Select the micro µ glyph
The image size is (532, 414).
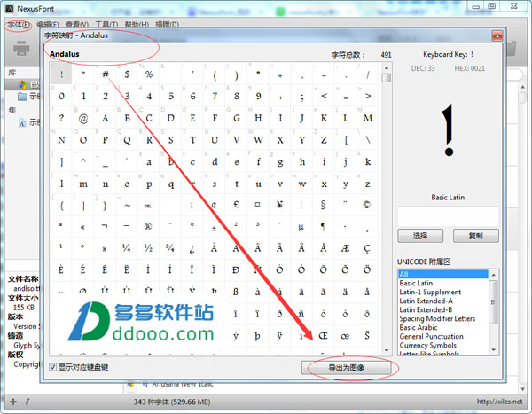point(301,226)
